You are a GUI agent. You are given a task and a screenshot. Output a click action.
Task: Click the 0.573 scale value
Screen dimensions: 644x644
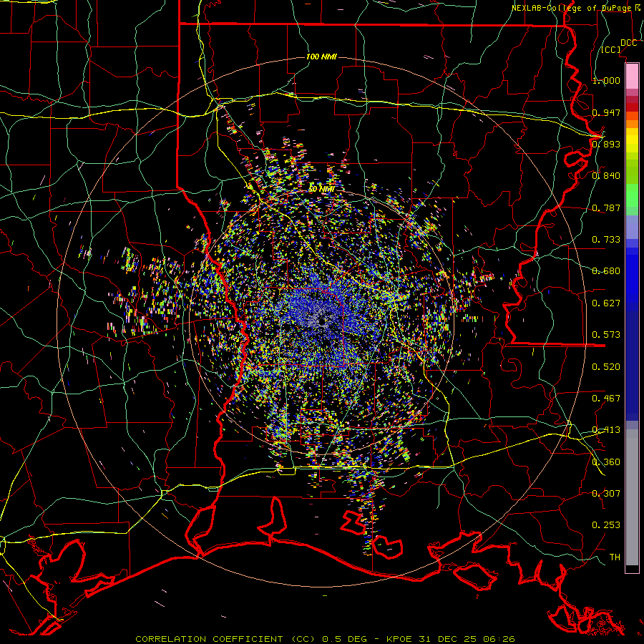click(606, 335)
